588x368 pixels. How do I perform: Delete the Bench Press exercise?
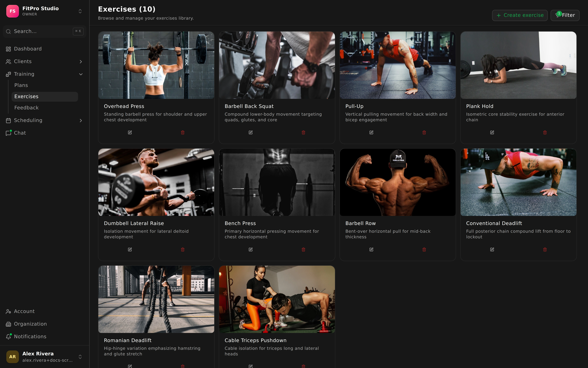(x=303, y=249)
